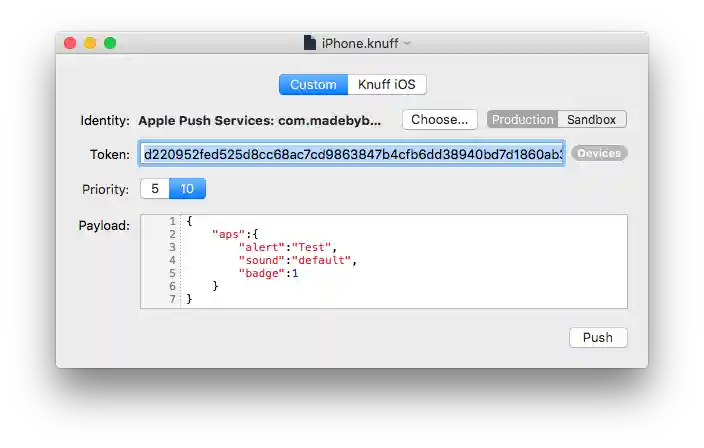Click the "alert":"Test" line in payload
The width and height of the screenshot is (704, 448).
(287, 247)
